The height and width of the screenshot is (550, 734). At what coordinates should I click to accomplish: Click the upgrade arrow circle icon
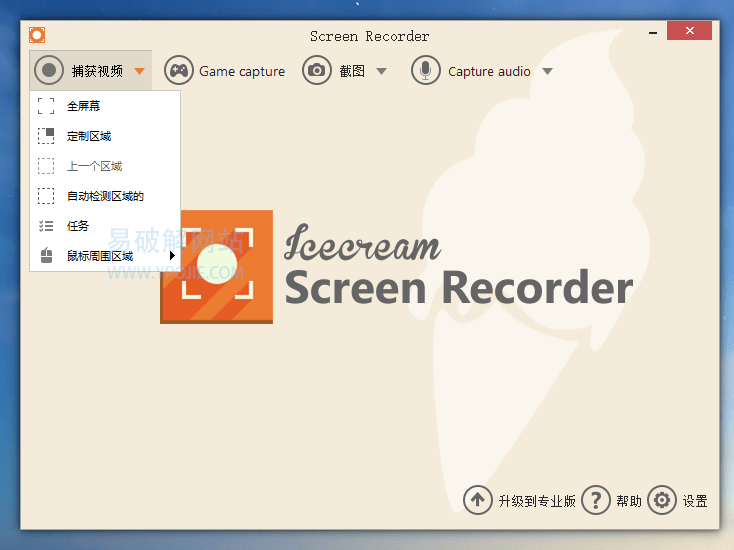[477, 500]
